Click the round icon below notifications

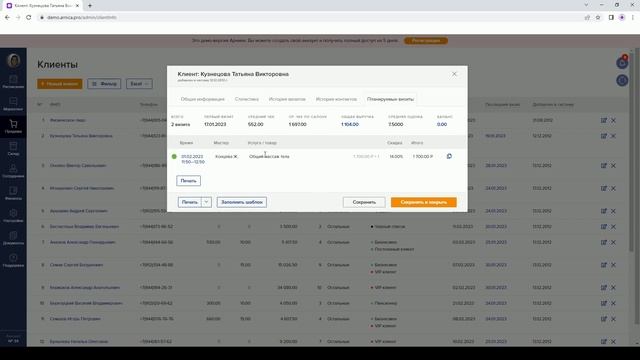[622, 80]
